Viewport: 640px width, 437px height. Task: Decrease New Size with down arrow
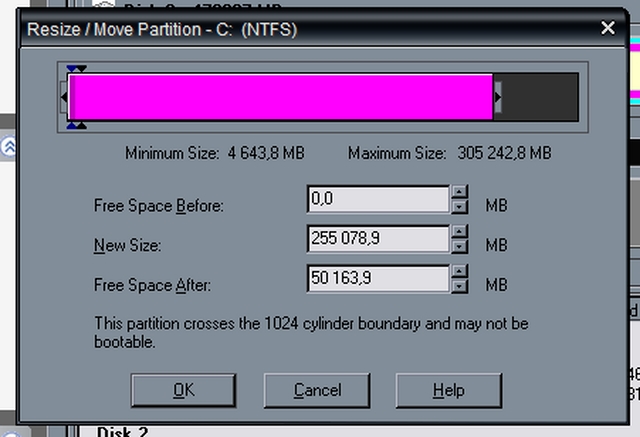pos(460,246)
